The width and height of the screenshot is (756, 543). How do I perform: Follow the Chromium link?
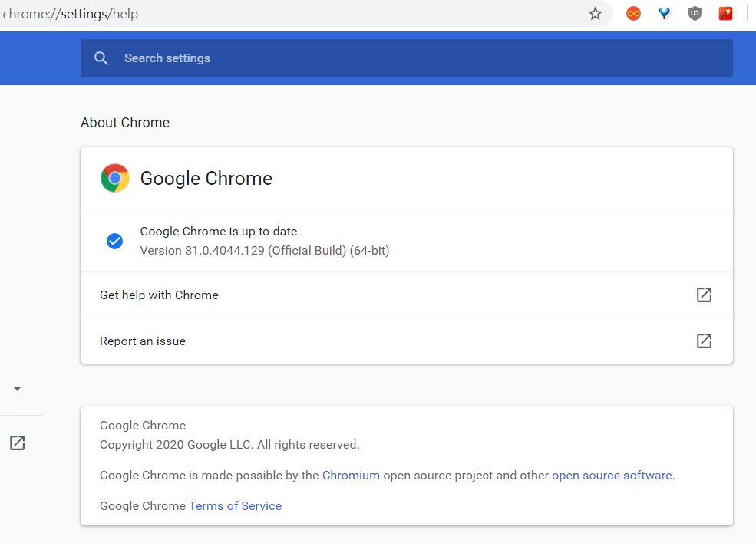tap(351, 476)
